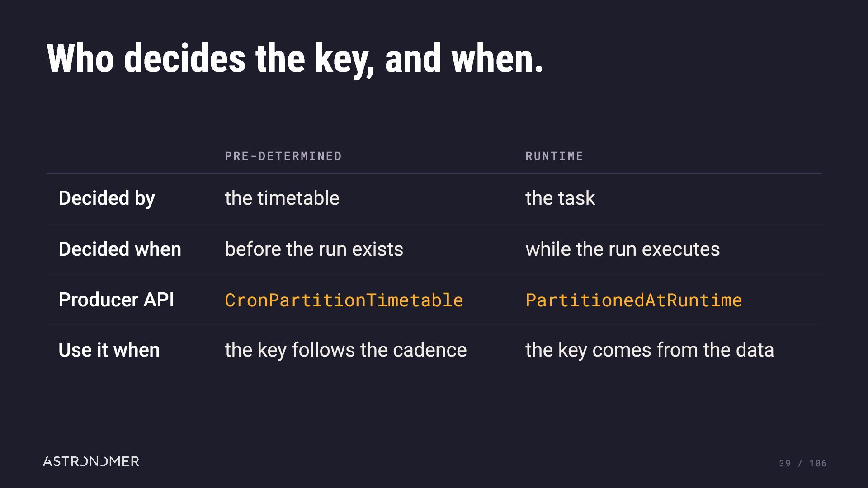Click the CronPartitionTimetable code text
Screen dimensions: 868x488
click(x=344, y=300)
